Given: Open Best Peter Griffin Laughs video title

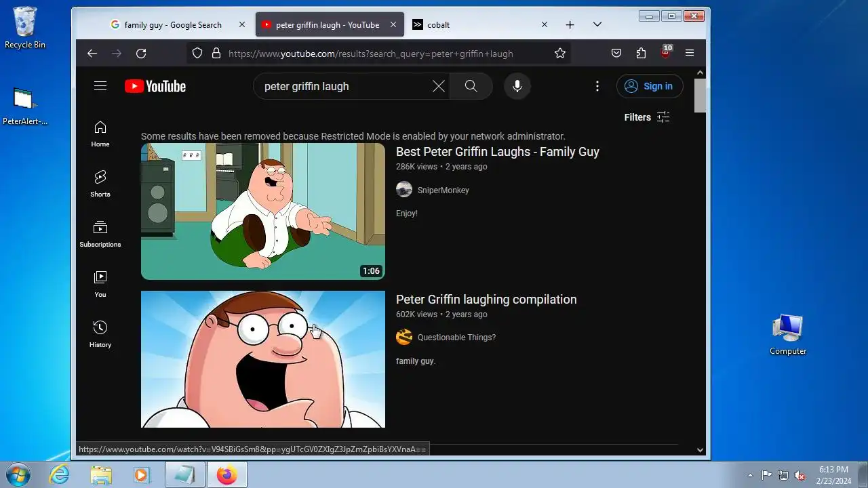Looking at the screenshot, I should [498, 152].
